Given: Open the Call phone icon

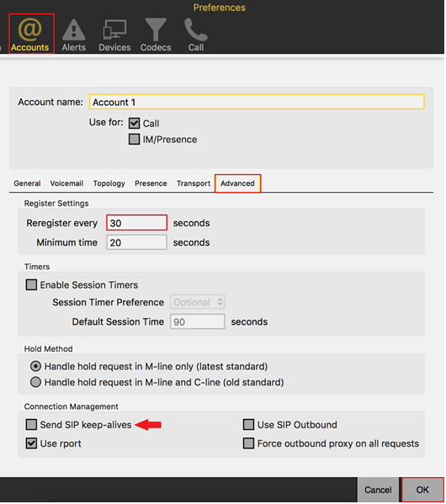Looking at the screenshot, I should [196, 29].
